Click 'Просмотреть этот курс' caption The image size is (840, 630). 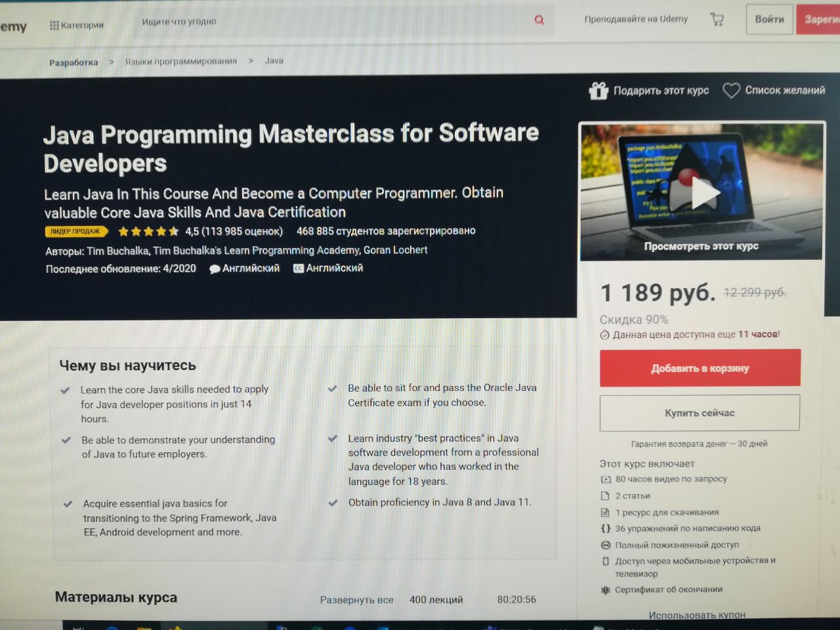click(701, 246)
